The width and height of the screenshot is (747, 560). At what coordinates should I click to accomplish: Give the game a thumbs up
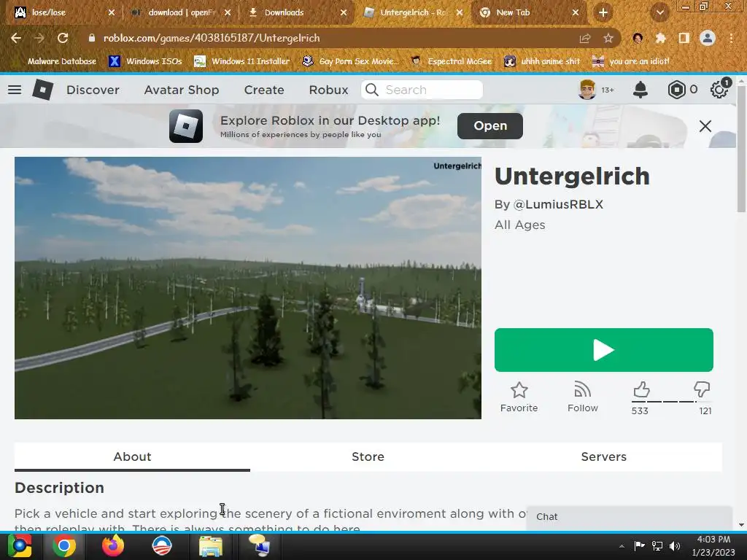pyautogui.click(x=641, y=389)
